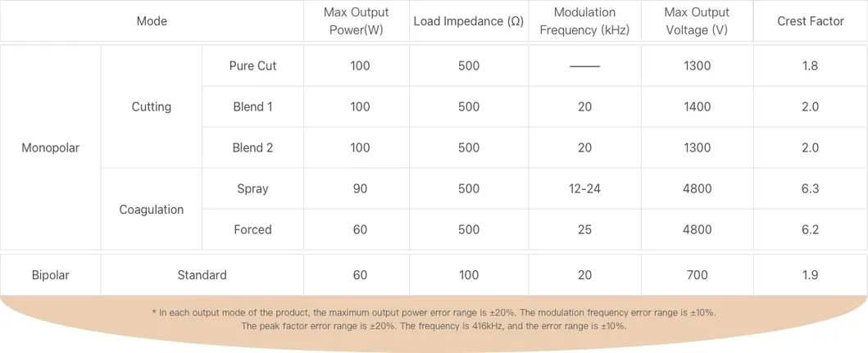Click the Mode column header

pyautogui.click(x=152, y=21)
